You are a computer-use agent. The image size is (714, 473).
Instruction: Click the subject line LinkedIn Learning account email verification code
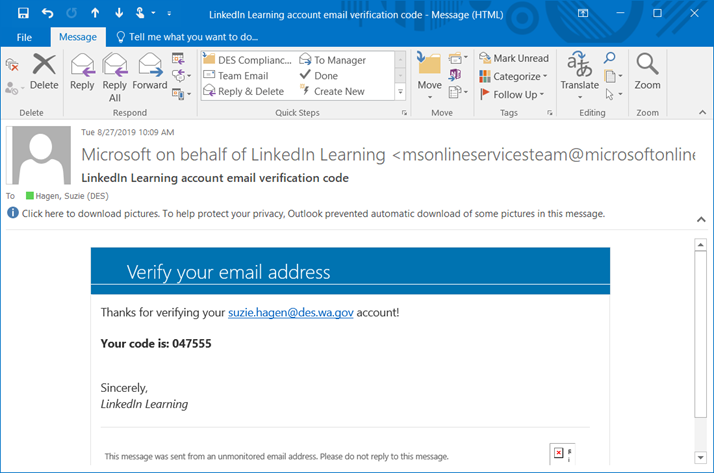pyautogui.click(x=215, y=178)
